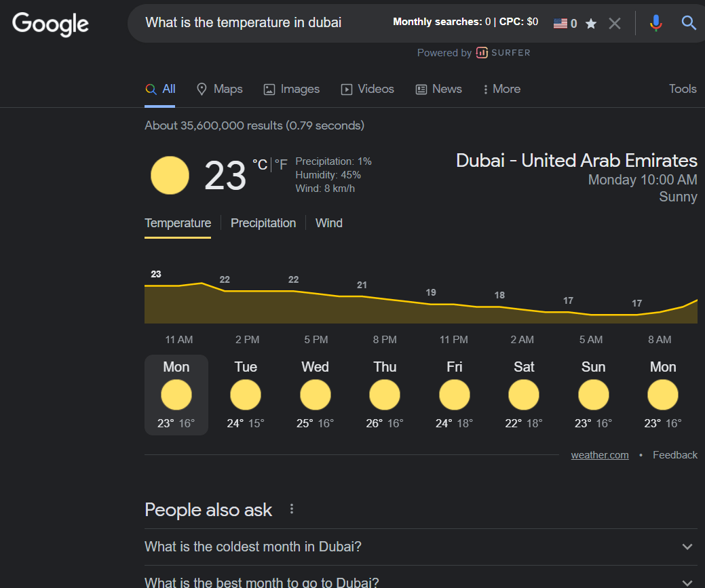Click the star icon in search bar
Viewport: 705px width, 588px height.
[591, 24]
